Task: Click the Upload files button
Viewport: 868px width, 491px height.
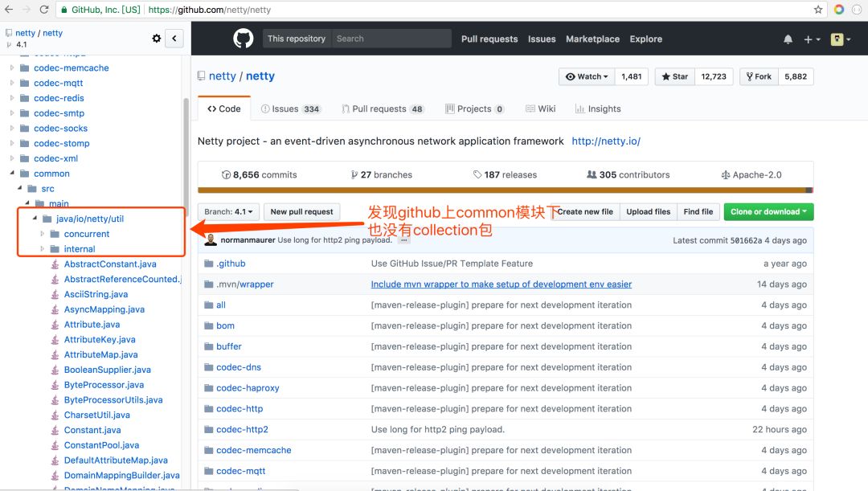Action: point(649,211)
